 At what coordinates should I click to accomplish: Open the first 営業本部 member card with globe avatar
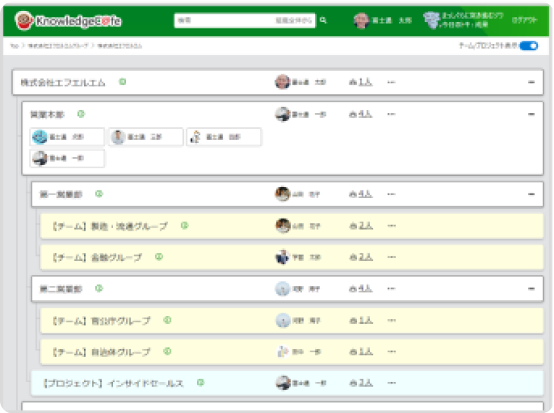point(67,137)
